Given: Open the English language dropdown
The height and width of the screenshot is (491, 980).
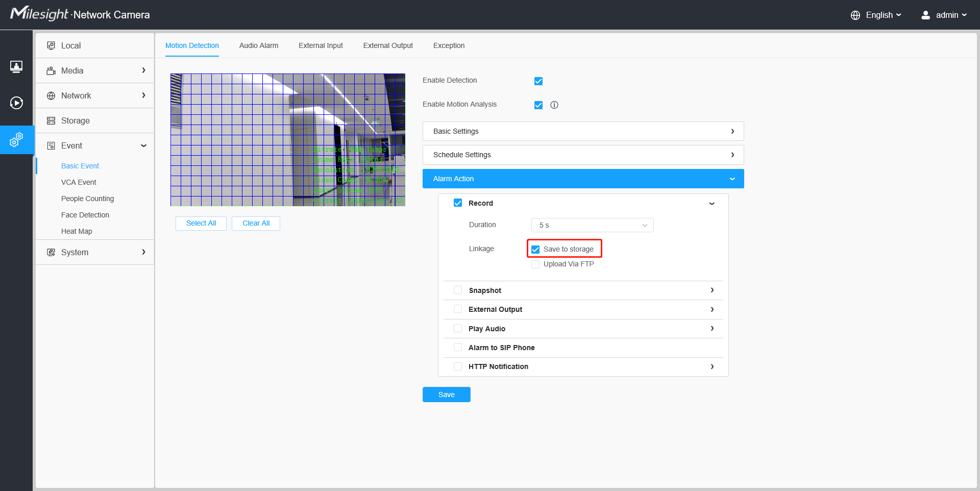Looking at the screenshot, I should point(884,15).
